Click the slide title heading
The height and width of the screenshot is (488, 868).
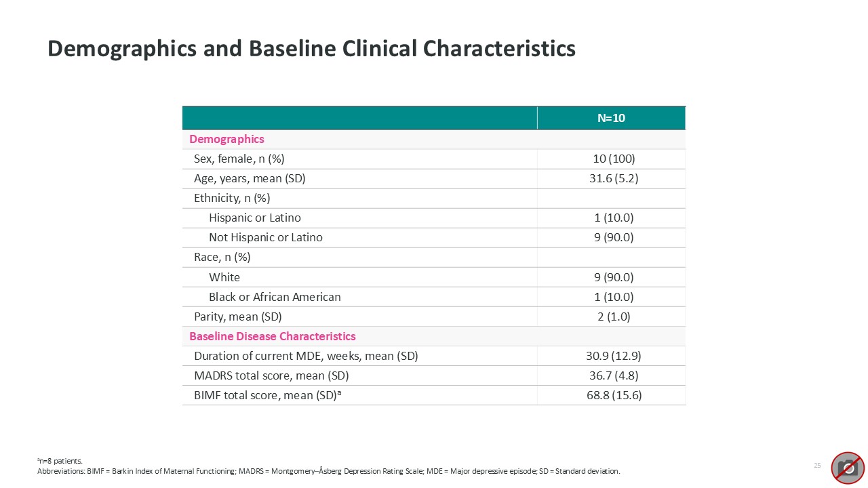tap(311, 49)
